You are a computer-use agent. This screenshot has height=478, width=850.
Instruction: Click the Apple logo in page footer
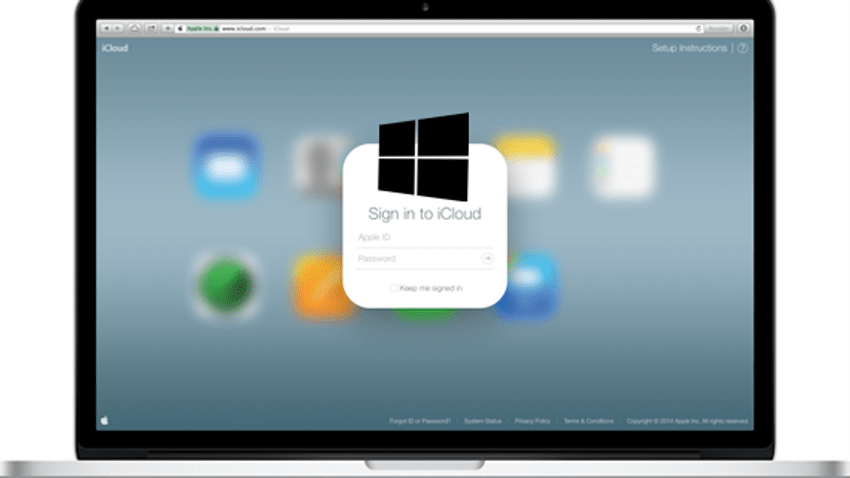105,421
